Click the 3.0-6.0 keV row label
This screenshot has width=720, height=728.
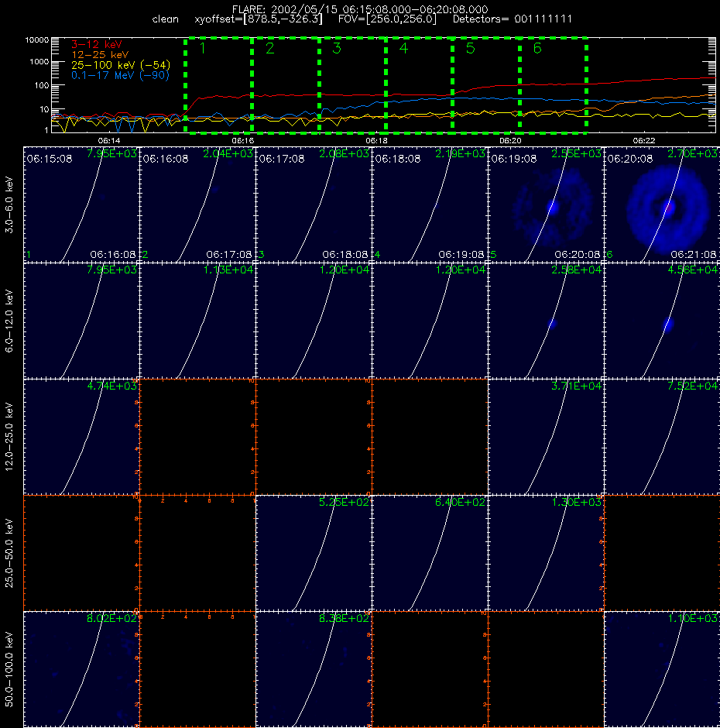click(x=9, y=204)
